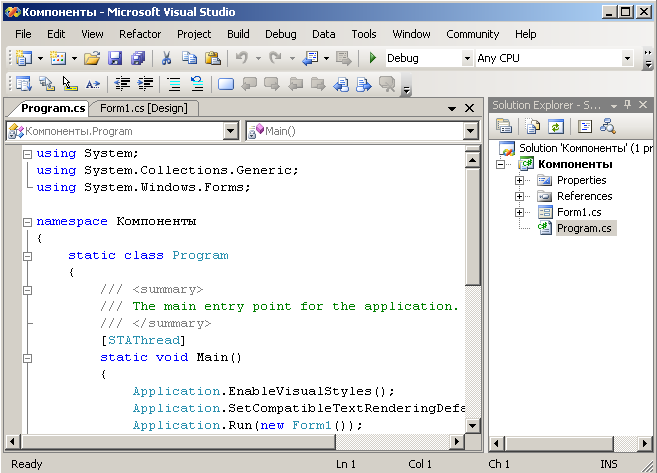Click the Add New Item toolbar icon
This screenshot has width=657, height=473.
click(58, 58)
